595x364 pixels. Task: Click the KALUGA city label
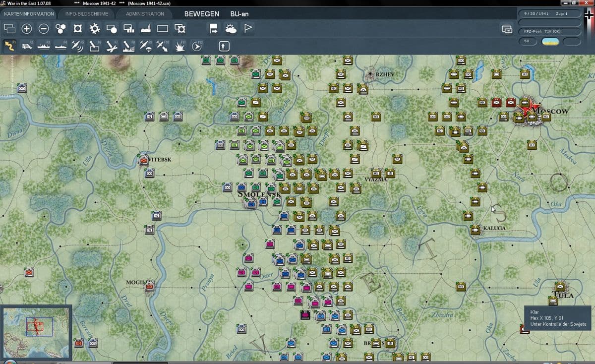click(494, 228)
